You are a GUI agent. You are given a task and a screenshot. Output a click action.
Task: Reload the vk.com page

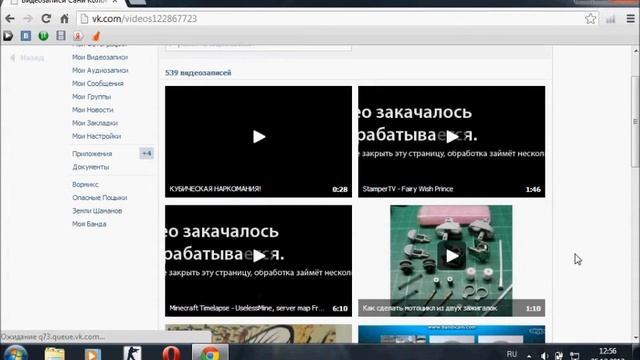click(x=46, y=19)
